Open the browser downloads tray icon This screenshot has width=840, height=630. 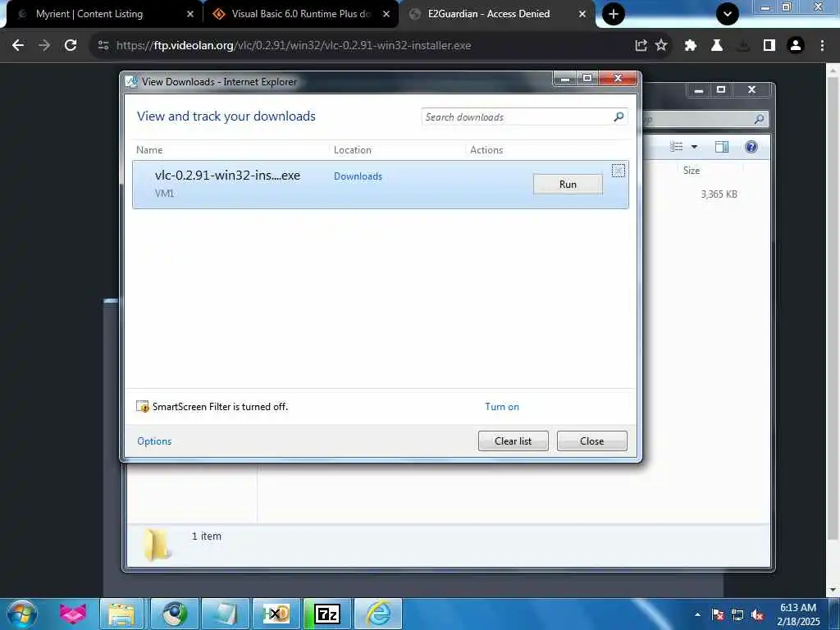743,46
